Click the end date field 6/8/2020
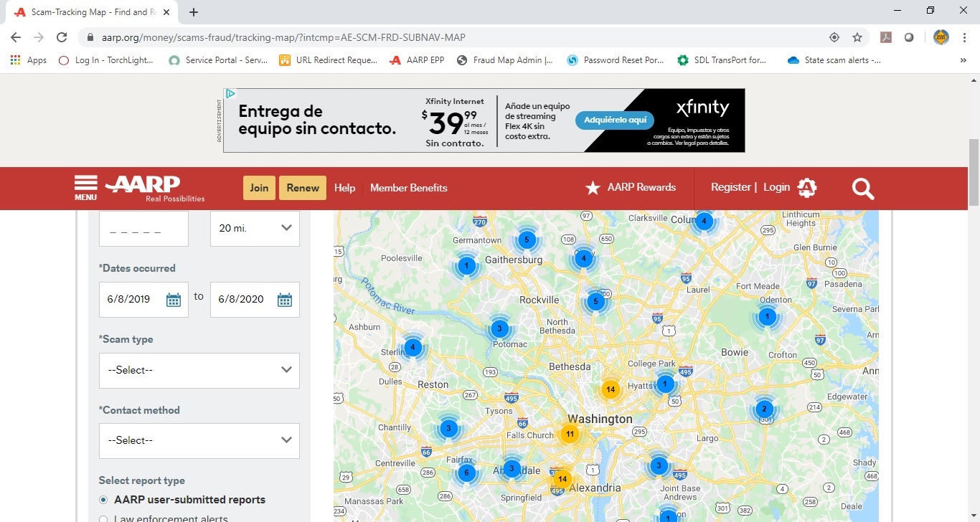The image size is (980, 522). click(255, 300)
